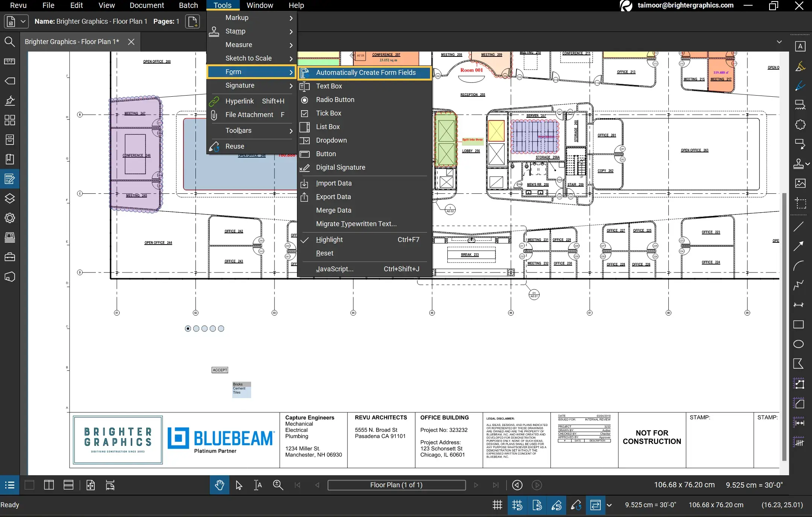Select the Callout tool
Image resolution: width=812 pixels, height=517 pixels.
click(x=800, y=144)
